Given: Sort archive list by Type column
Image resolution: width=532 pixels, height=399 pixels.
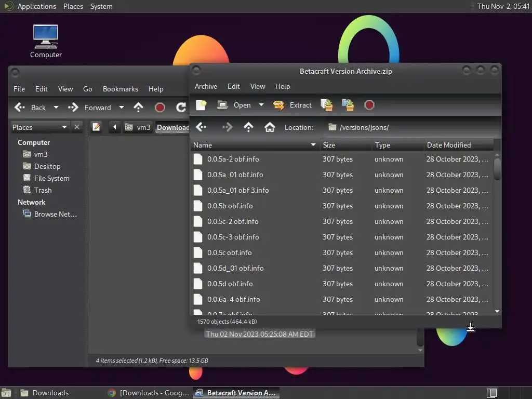Looking at the screenshot, I should pyautogui.click(x=398, y=145).
